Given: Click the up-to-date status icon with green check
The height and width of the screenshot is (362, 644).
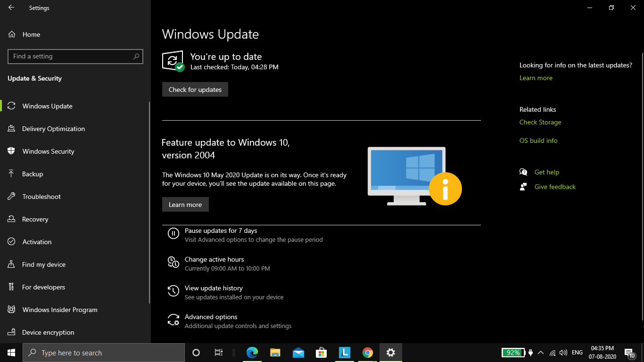Looking at the screenshot, I should tap(173, 61).
